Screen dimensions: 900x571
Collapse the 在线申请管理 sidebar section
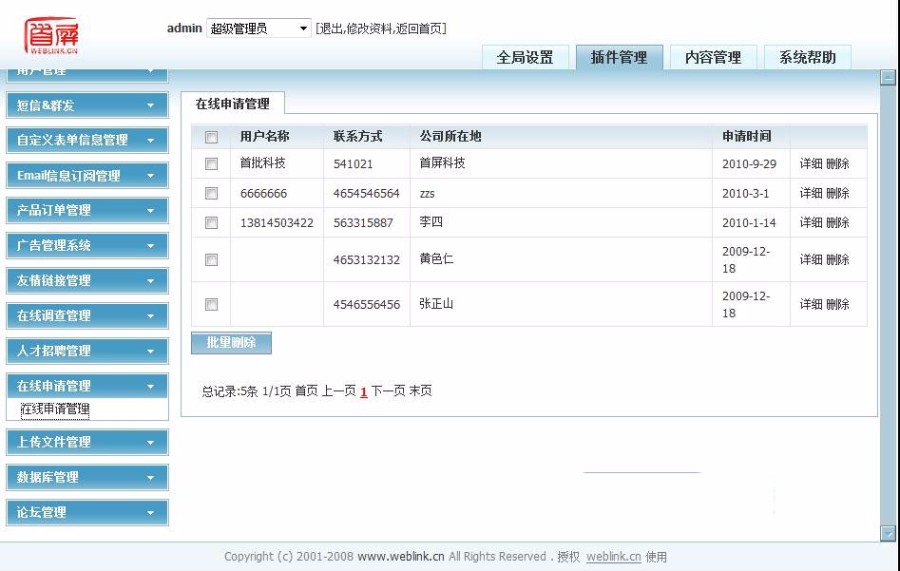87,386
